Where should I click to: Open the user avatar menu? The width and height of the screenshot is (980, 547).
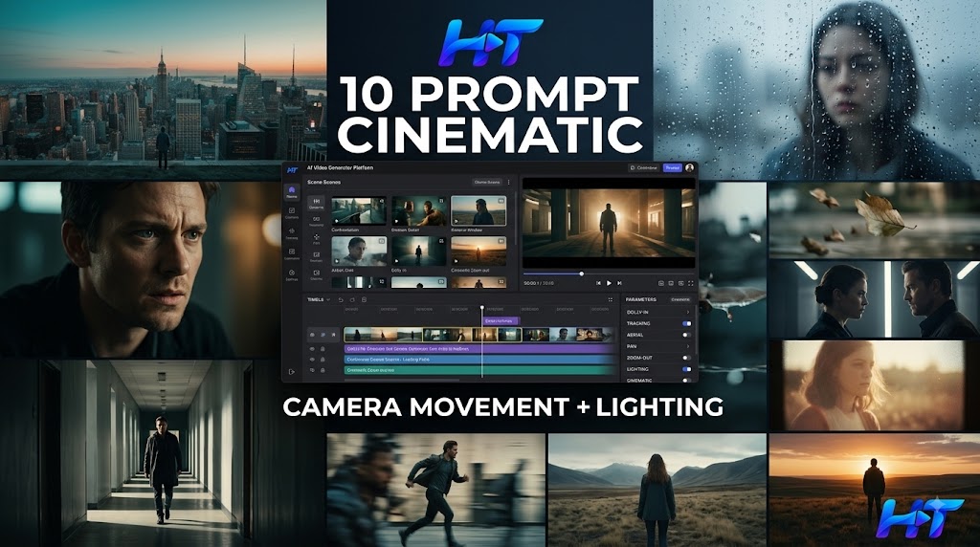pos(689,167)
